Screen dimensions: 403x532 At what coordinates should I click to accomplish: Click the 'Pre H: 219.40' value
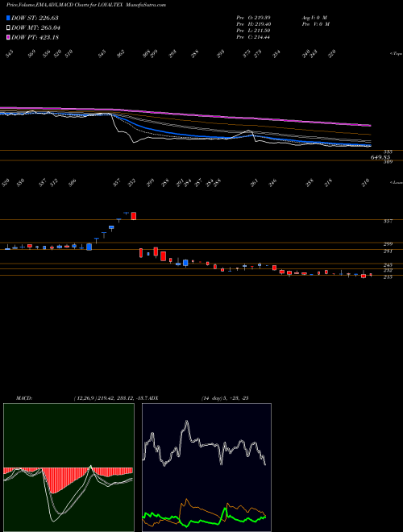click(x=253, y=24)
